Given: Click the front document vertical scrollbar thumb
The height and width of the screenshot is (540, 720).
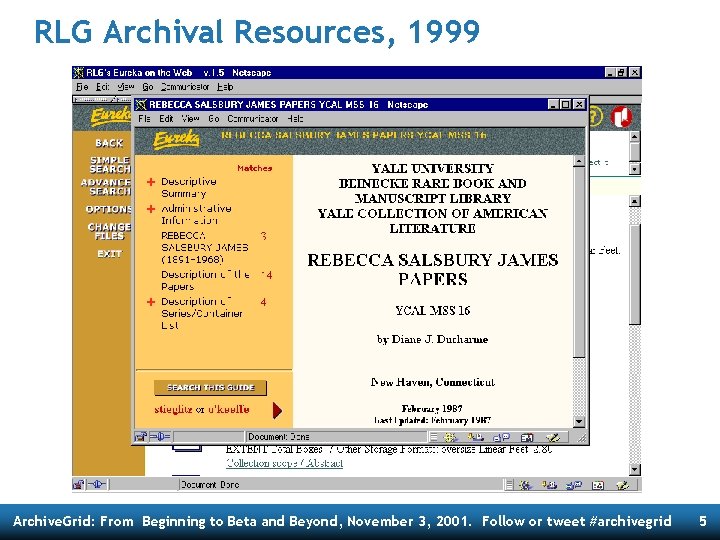Looking at the screenshot, I should pyautogui.click(x=579, y=262).
